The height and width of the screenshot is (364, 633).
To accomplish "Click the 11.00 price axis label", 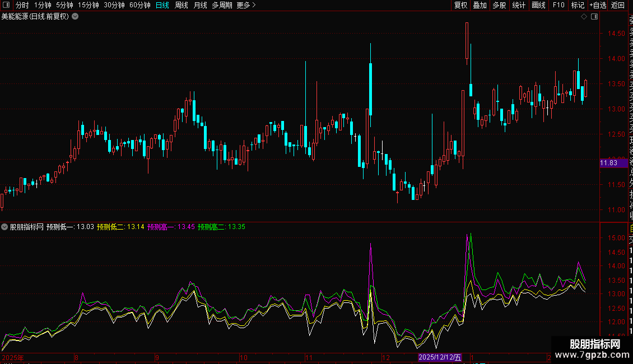I will tap(616, 210).
